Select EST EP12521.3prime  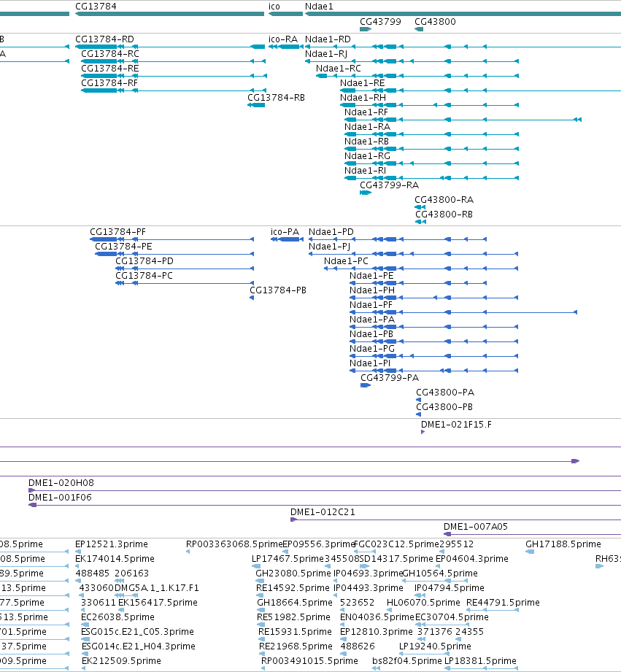[x=78, y=552]
